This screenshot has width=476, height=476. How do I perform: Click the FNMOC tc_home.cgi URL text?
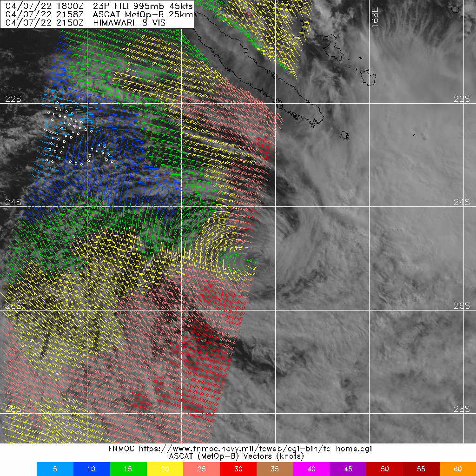(240, 449)
